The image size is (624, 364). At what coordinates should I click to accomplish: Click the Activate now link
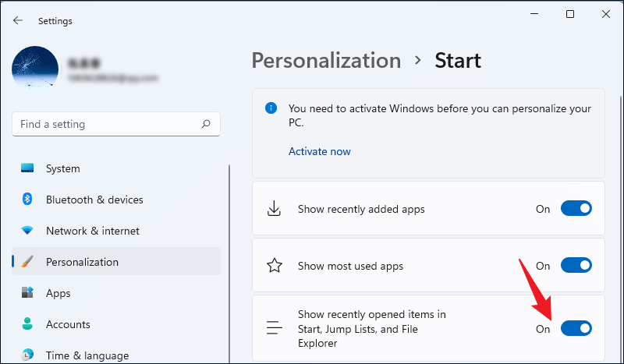(320, 151)
